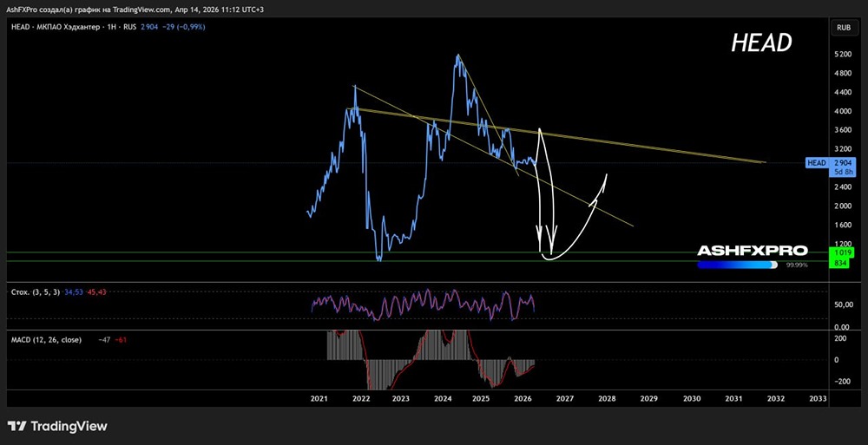868x445 pixels.
Task: Click the 2032 year on time axis
Action: point(775,398)
